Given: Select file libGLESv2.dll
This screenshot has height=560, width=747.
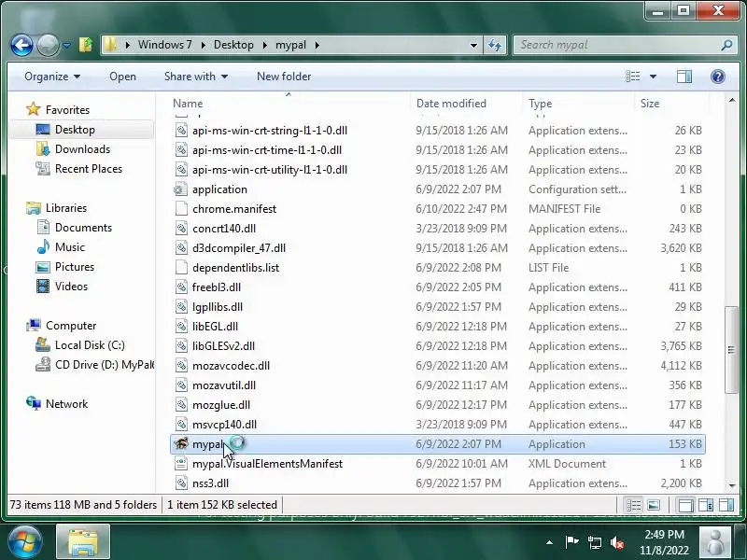Looking at the screenshot, I should tap(223, 345).
